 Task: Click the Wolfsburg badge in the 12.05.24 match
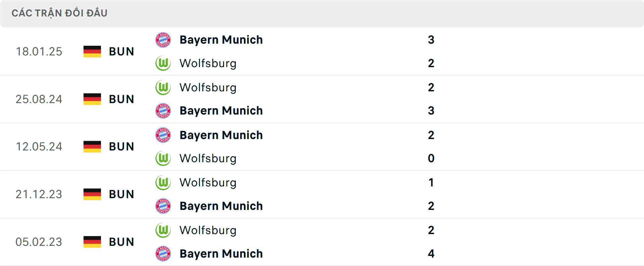coord(163,159)
